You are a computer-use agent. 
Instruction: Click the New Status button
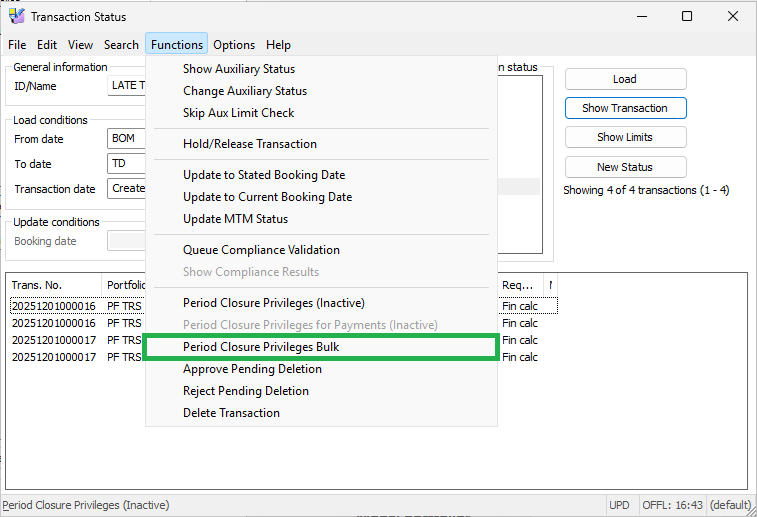point(625,167)
